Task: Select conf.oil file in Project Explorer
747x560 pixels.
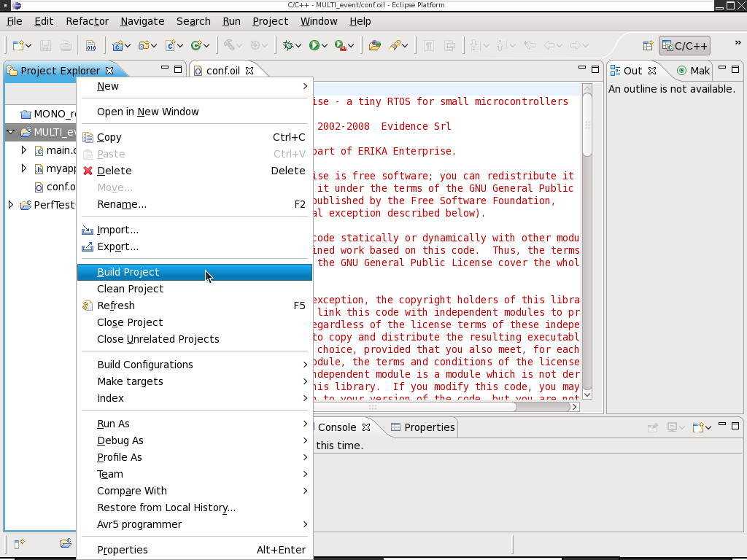Action: [x=55, y=187]
